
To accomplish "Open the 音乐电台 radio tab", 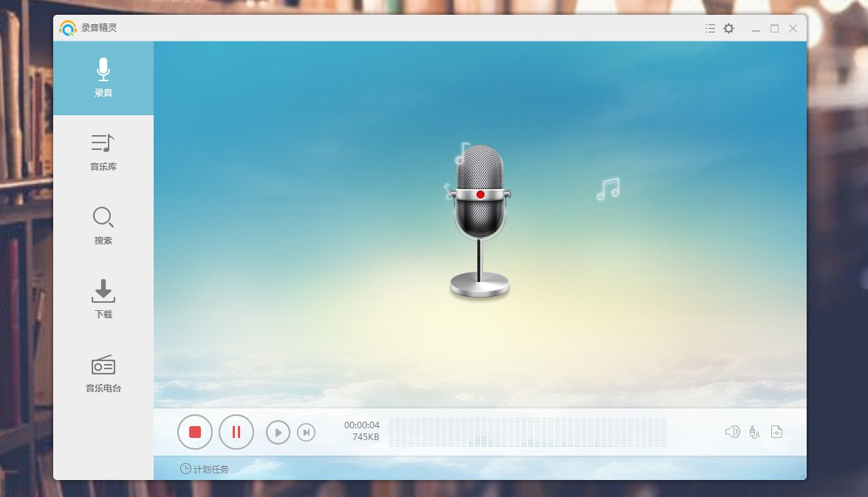I will pos(103,373).
